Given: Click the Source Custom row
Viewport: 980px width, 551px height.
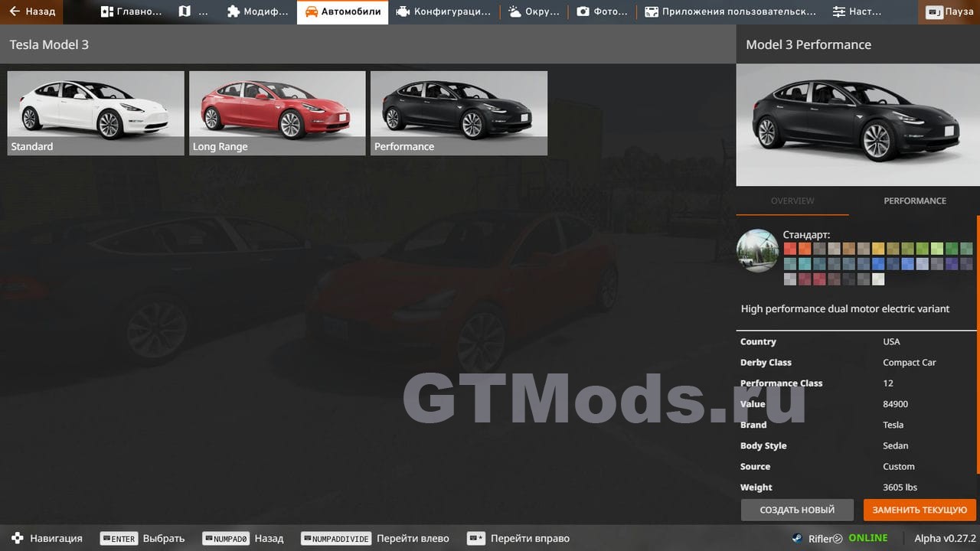Looking at the screenshot, I should 856,466.
